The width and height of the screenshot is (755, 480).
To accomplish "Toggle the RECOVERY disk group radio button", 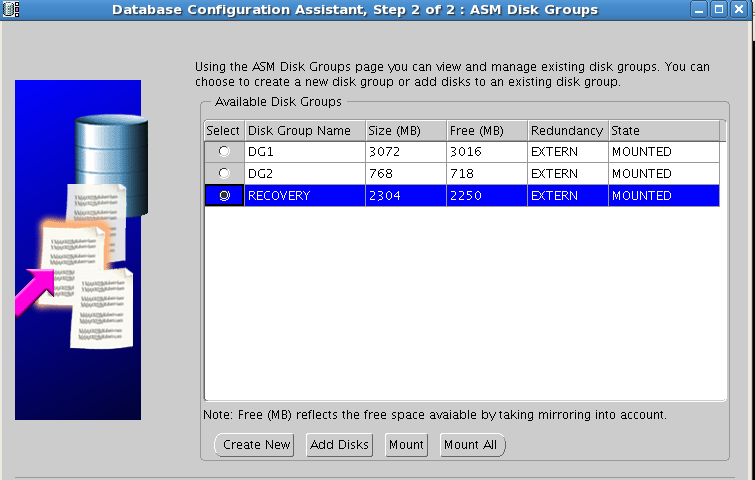I will click(224, 195).
